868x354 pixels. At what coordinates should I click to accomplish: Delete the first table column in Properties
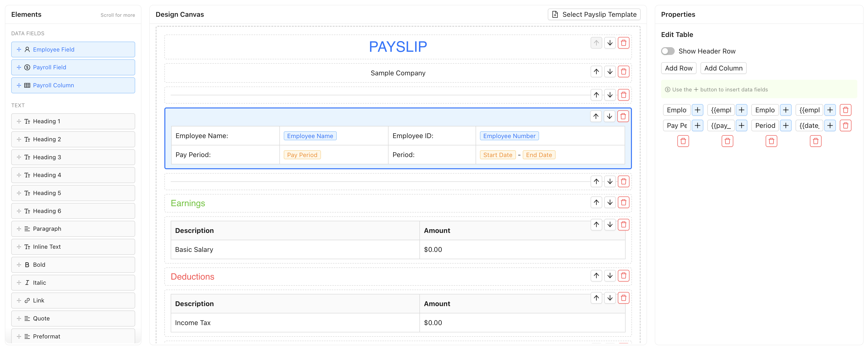[683, 141]
